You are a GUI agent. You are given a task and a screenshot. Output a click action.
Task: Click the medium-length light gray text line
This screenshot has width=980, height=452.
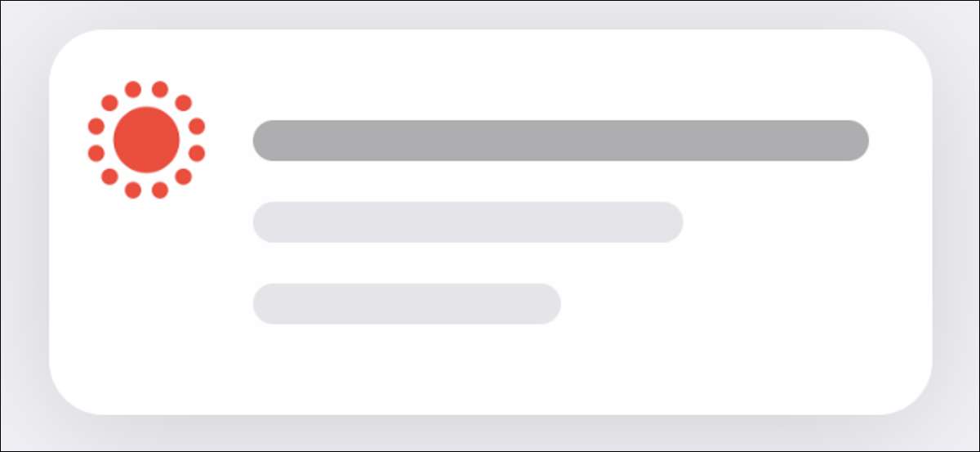(467, 222)
